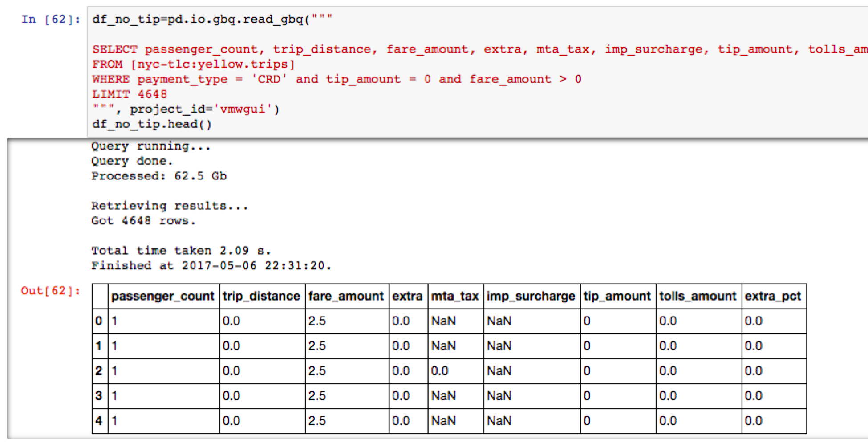Viewport: 868px width, 447px height.
Task: Click the imp_surcharge column header
Action: click(x=531, y=296)
